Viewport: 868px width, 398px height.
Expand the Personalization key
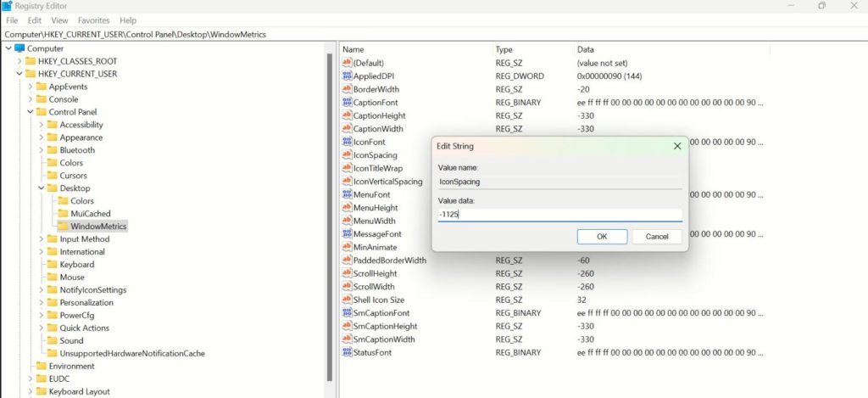[x=41, y=302]
